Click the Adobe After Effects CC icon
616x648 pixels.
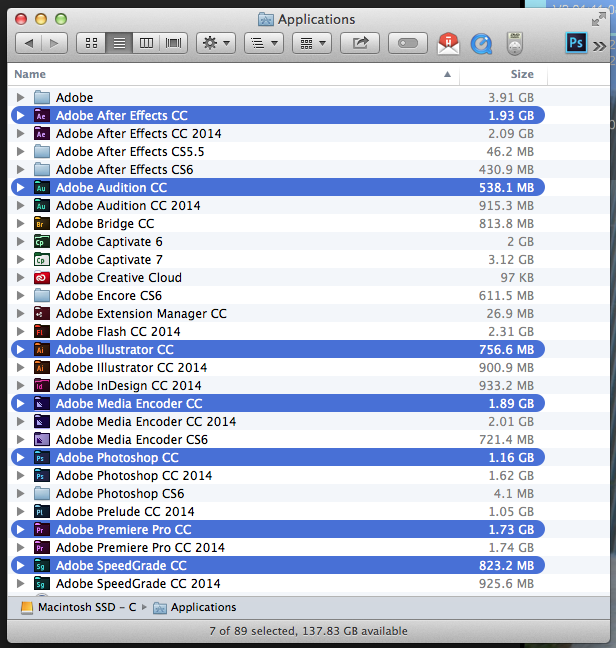coord(42,116)
